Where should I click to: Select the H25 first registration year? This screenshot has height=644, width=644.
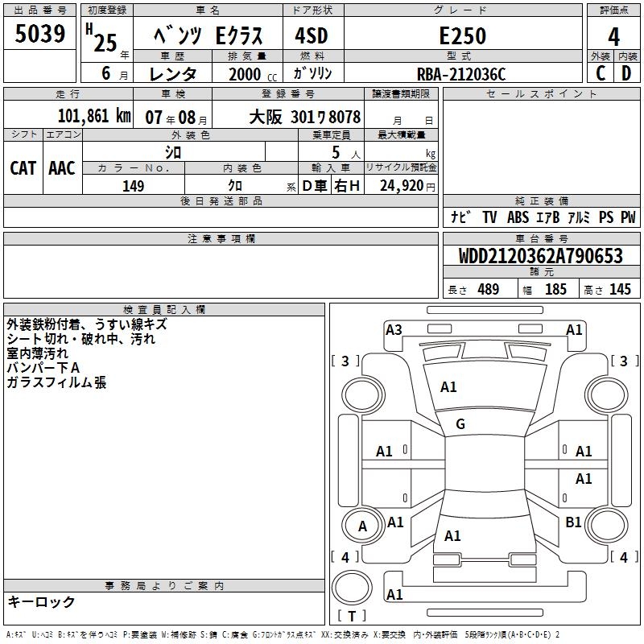click(x=101, y=38)
